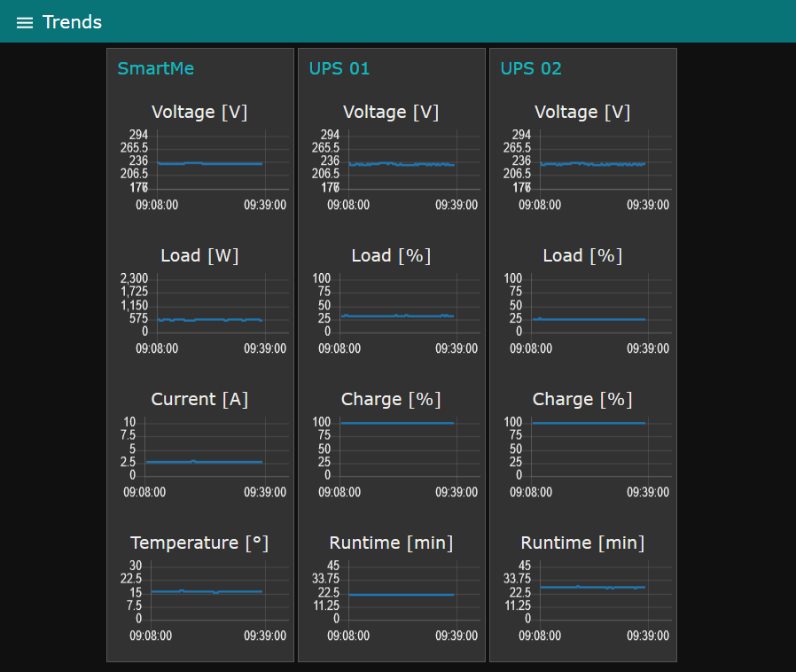
Task: Select the UPS 02 group heading
Action: 530,68
